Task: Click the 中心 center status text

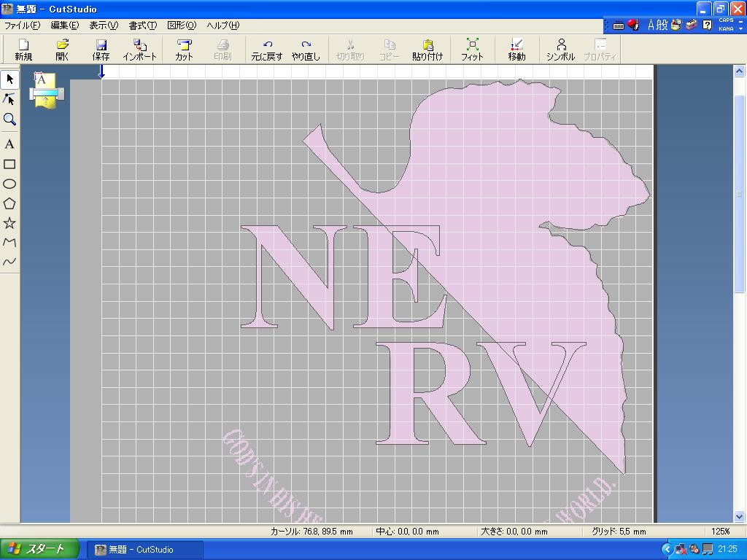Action: point(407,532)
